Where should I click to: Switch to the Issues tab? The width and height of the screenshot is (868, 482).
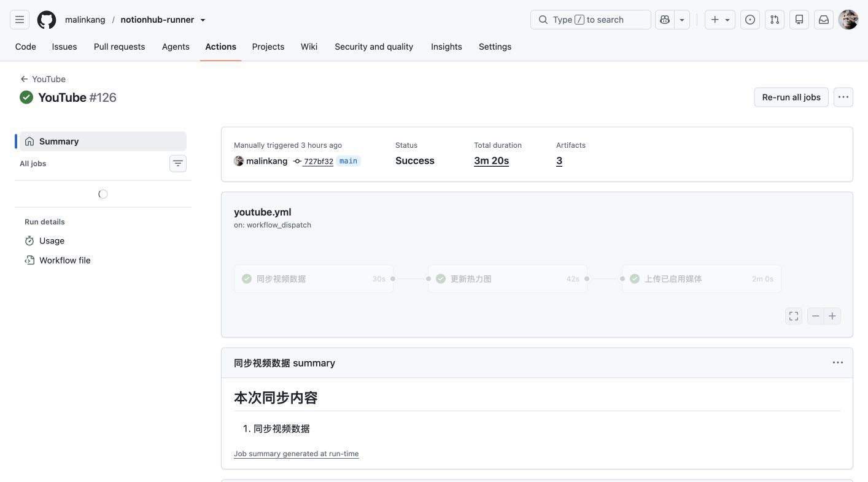(64, 47)
